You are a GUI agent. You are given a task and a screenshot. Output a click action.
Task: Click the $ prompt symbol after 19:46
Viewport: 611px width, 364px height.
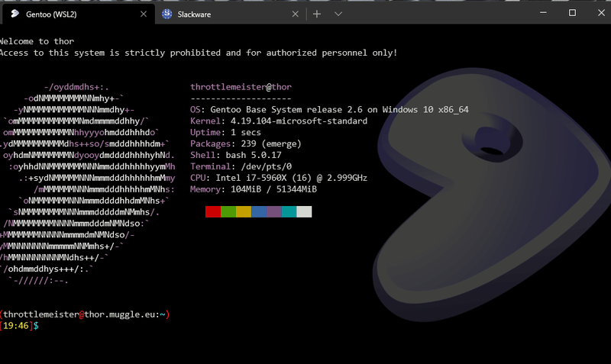pos(36,326)
